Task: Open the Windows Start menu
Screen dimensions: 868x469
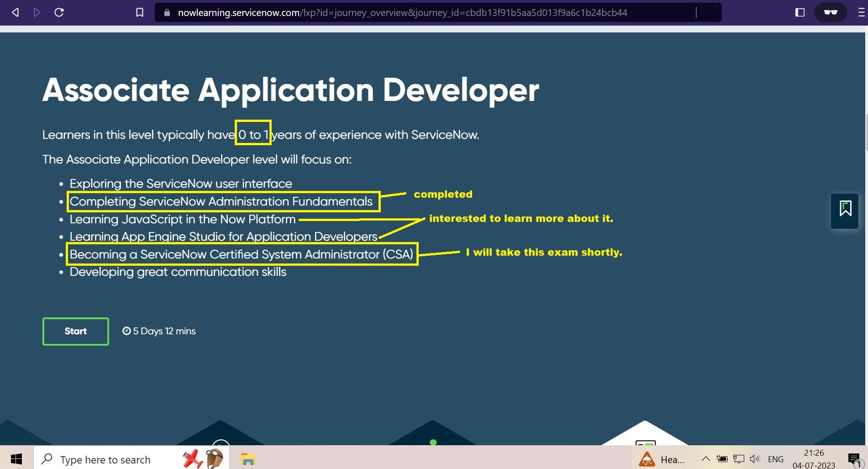Action: (x=16, y=458)
